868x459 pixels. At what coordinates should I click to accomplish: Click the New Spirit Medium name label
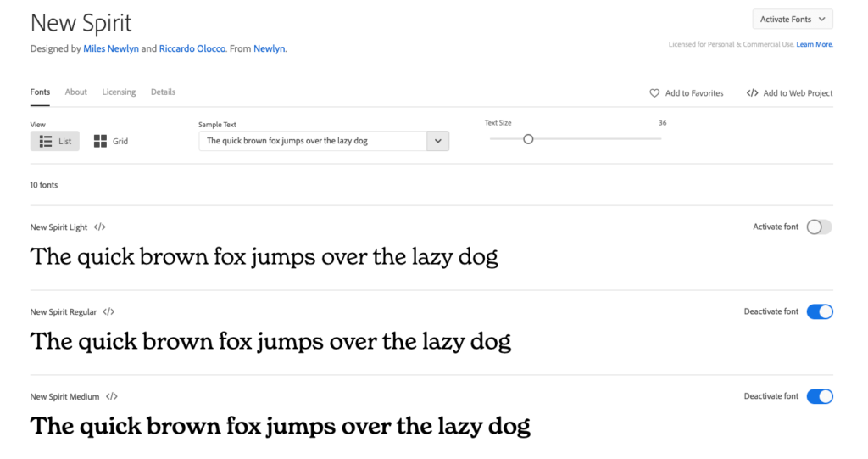pyautogui.click(x=64, y=397)
